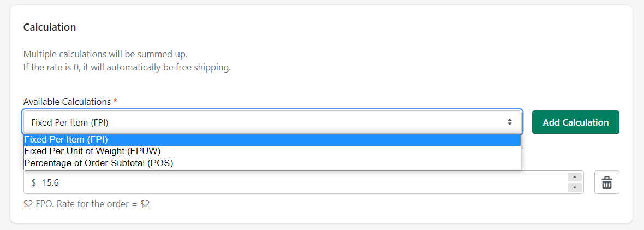Click the '$2 FPO. Rate for the order' hint
This screenshot has width=644, height=230.
[x=86, y=204]
